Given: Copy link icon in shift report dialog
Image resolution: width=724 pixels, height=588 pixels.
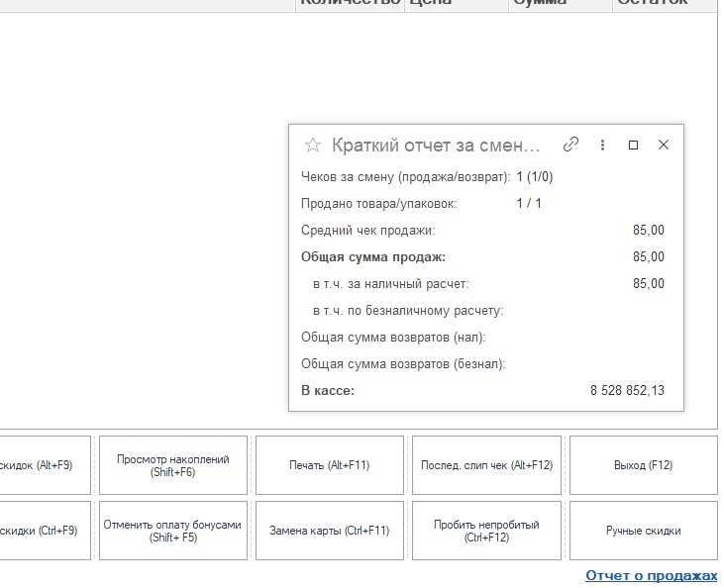Looking at the screenshot, I should click(x=571, y=145).
